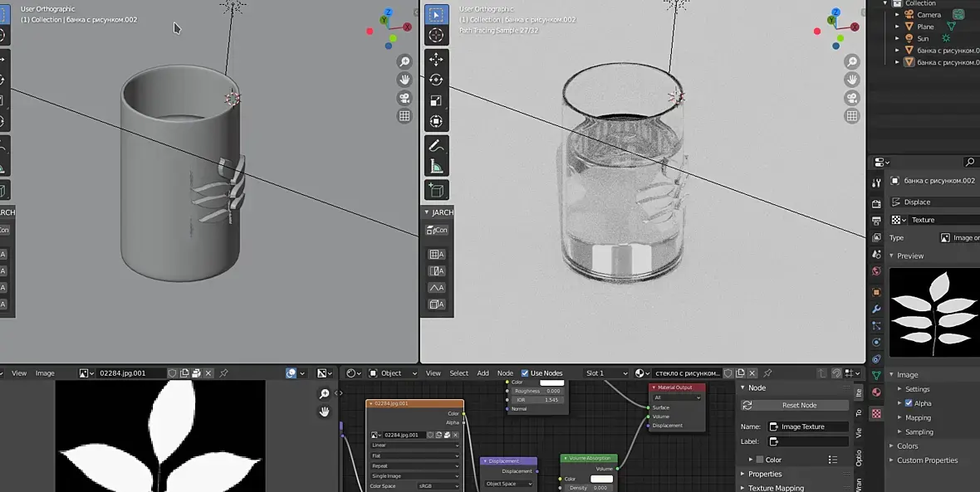Open Linear interpolation dropdown in image node
Viewport: 980px width, 492px height.
[x=414, y=446]
